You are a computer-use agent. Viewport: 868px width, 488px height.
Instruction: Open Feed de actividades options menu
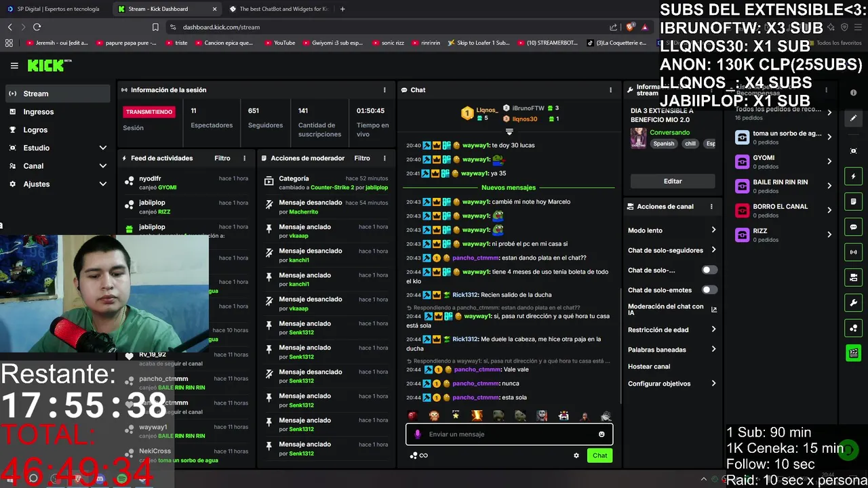(245, 158)
